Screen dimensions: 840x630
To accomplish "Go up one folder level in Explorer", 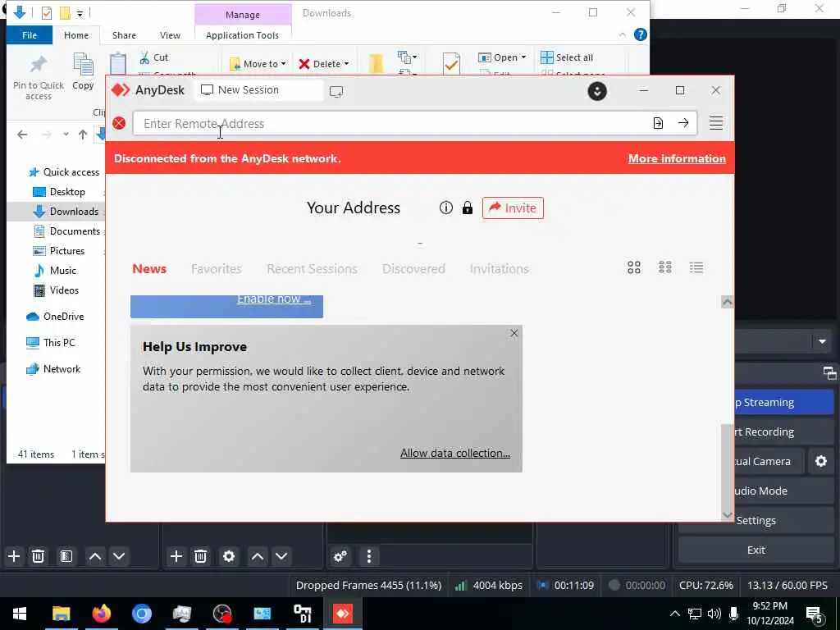I will pyautogui.click(x=83, y=135).
